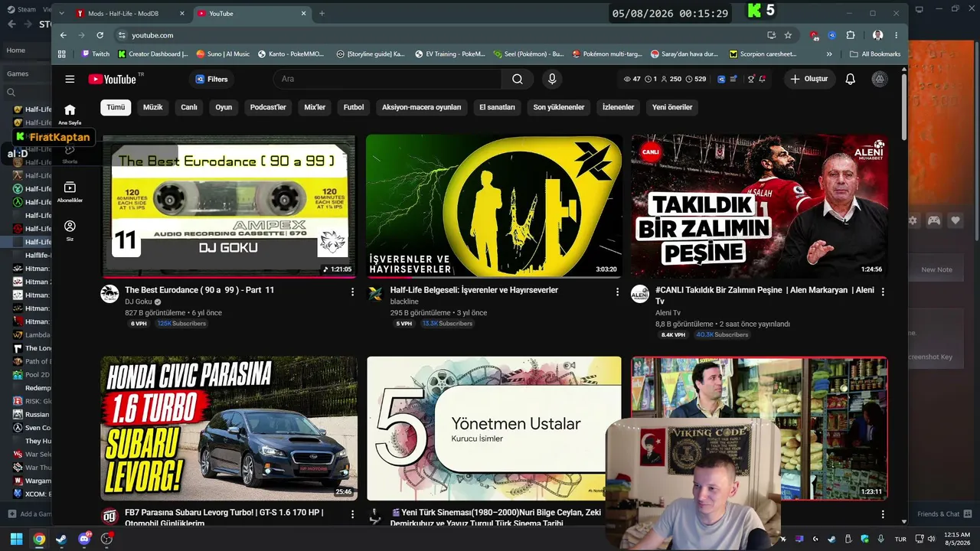Open the vidIQ Filters button
This screenshot has width=980, height=551.
point(212,79)
